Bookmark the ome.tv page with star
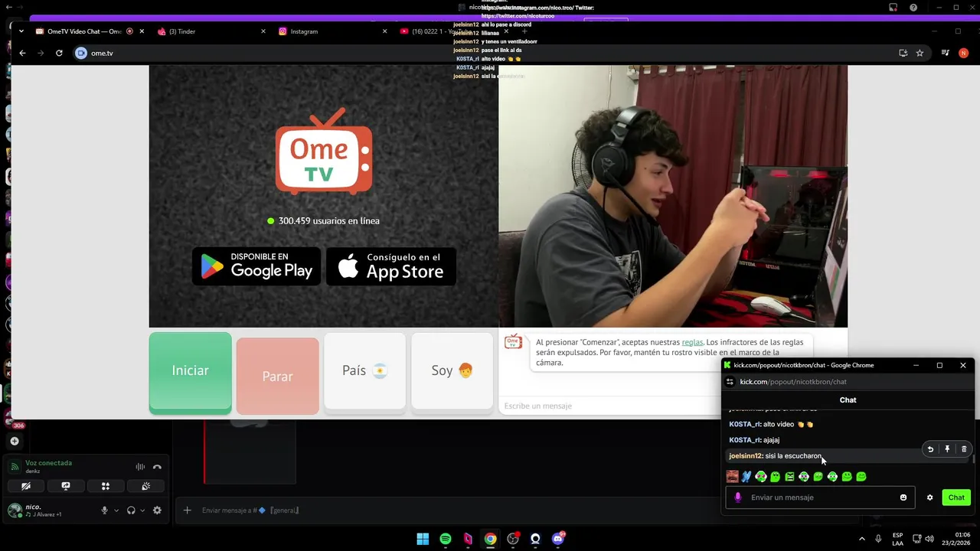The width and height of the screenshot is (980, 551). click(x=920, y=53)
